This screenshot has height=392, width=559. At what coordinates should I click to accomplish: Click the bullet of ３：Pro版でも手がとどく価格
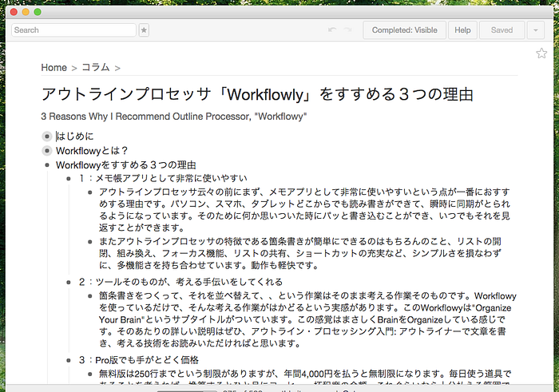tap(69, 360)
